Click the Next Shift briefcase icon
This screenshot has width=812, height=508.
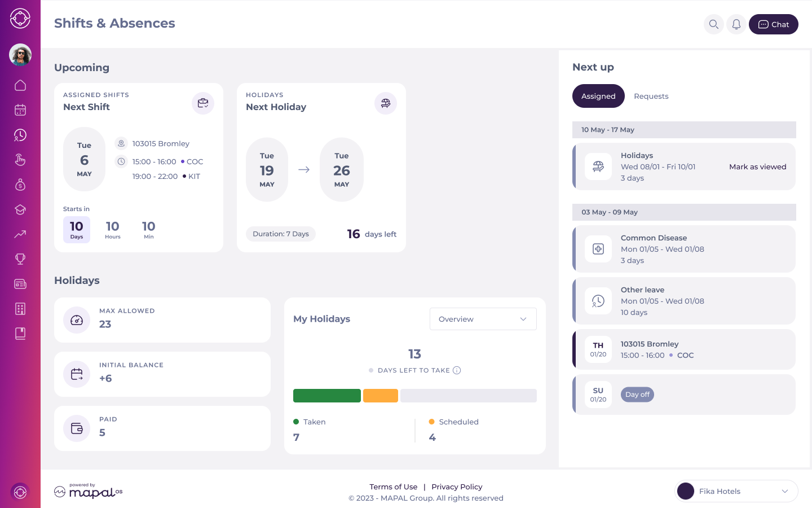203,103
